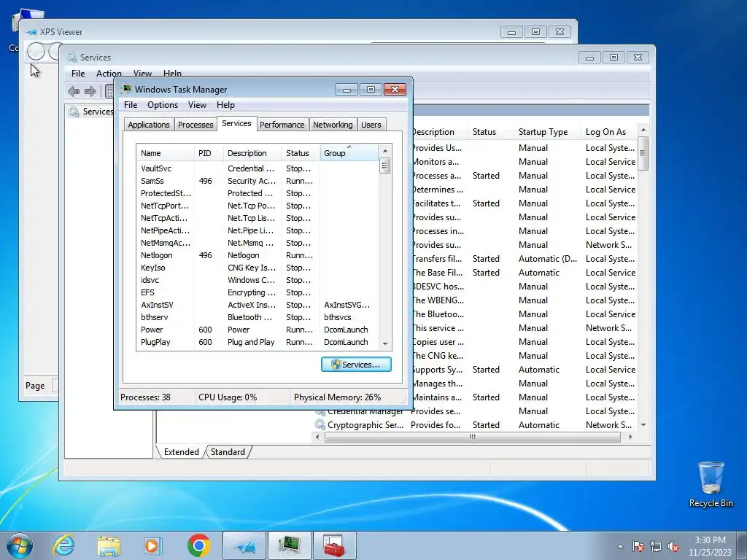
Task: Open Action menu in Services window
Action: (109, 74)
